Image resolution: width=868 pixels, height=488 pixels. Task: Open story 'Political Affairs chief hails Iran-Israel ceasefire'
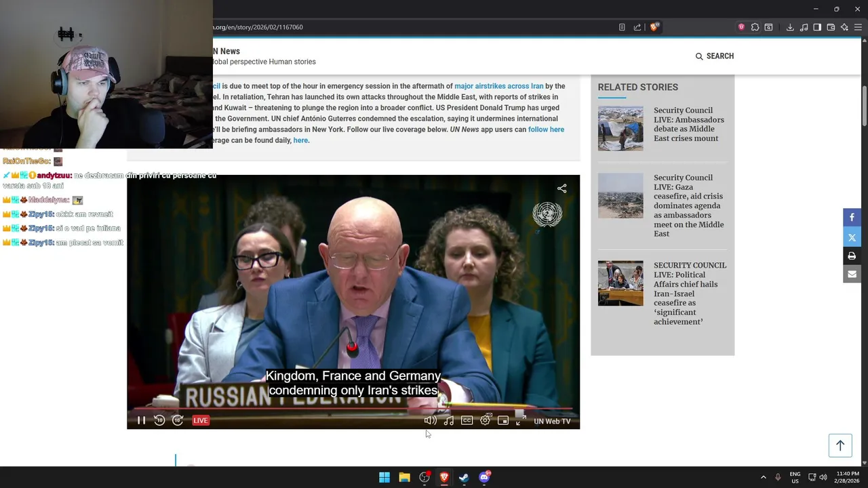click(x=690, y=293)
